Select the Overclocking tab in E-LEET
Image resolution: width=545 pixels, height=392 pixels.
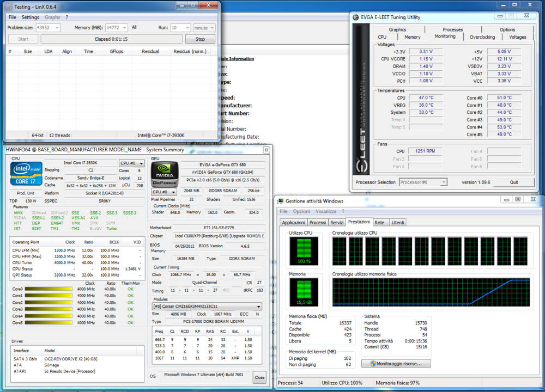click(x=482, y=37)
